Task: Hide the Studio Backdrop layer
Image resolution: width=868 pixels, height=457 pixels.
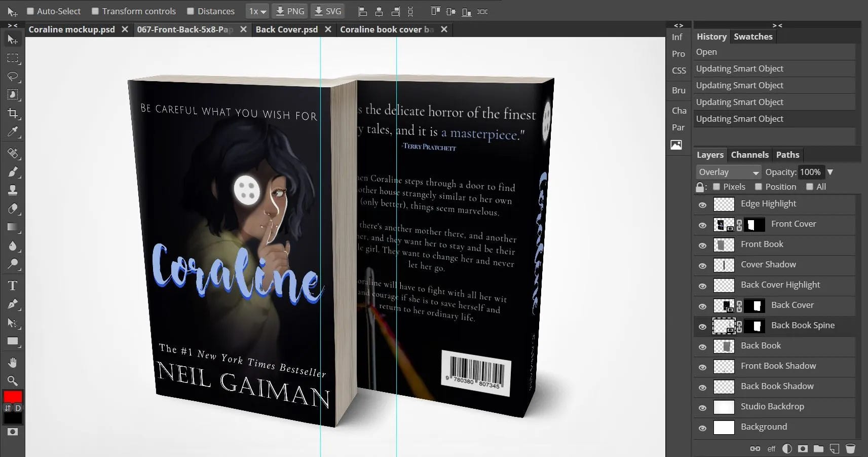Action: [702, 408]
